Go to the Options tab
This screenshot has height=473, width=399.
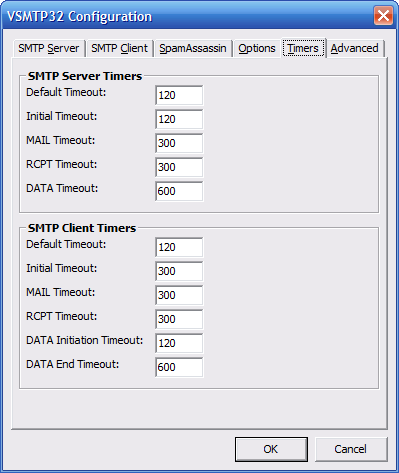tap(257, 49)
